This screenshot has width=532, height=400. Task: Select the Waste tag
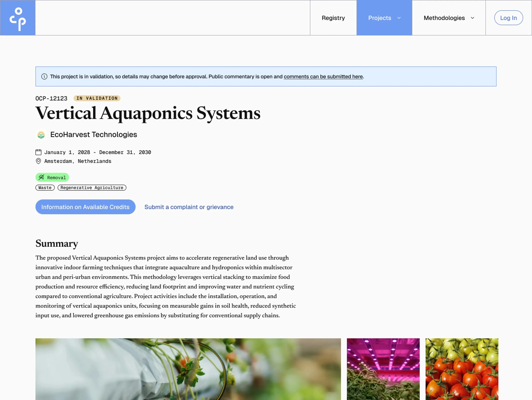[45, 188]
